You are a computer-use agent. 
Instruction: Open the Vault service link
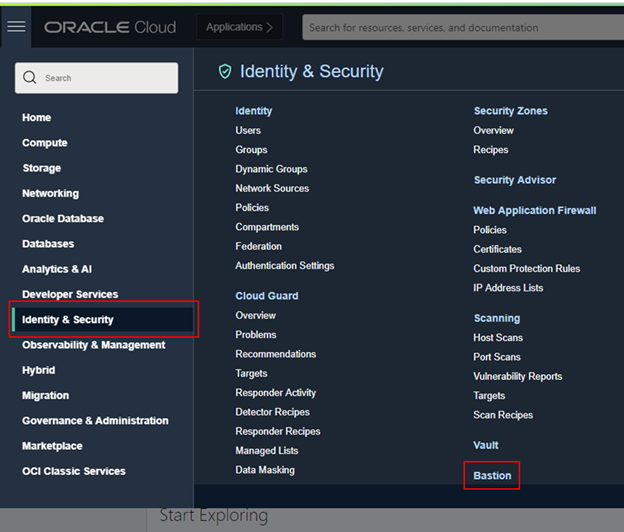coord(486,445)
